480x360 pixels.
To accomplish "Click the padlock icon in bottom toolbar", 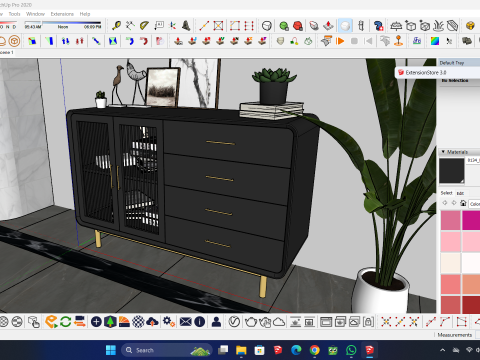I will pyautogui.click(x=368, y=322).
